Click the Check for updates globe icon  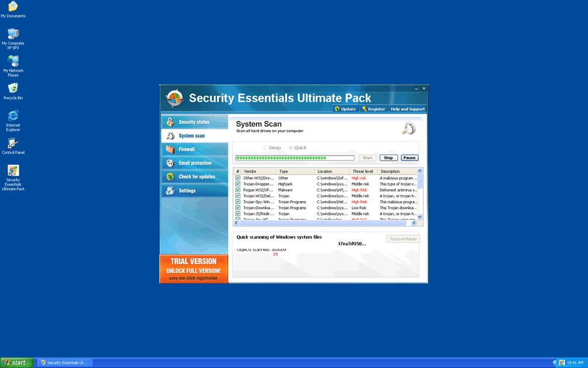170,177
